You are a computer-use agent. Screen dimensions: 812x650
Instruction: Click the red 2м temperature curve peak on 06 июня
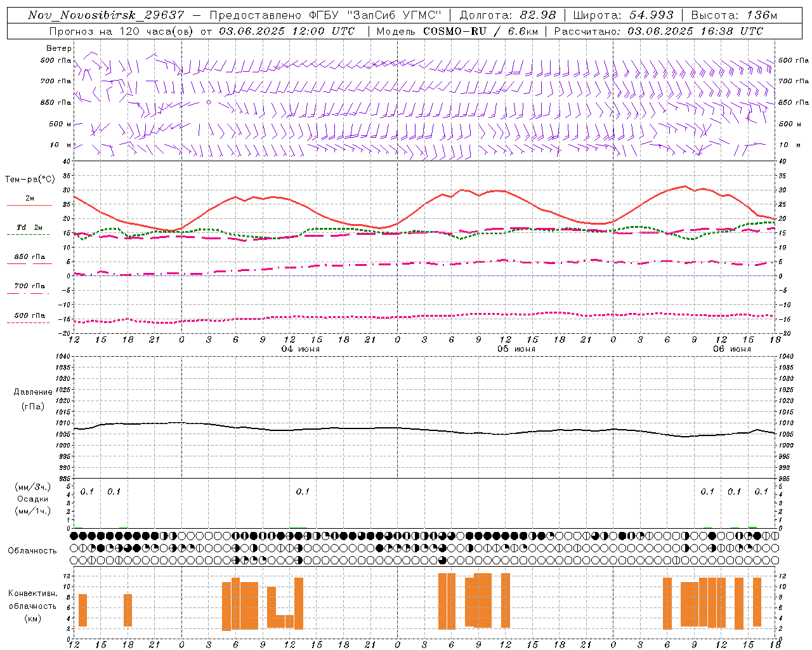click(x=684, y=186)
